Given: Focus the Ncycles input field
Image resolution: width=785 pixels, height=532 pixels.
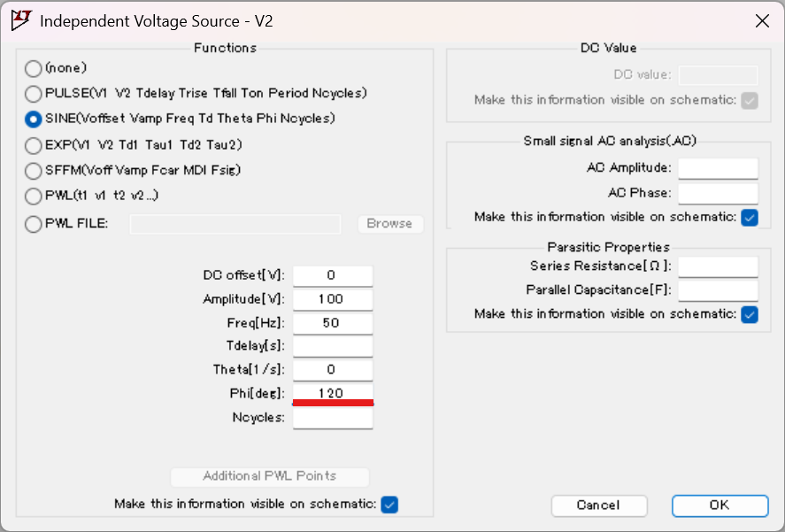Looking at the screenshot, I should click(x=333, y=418).
